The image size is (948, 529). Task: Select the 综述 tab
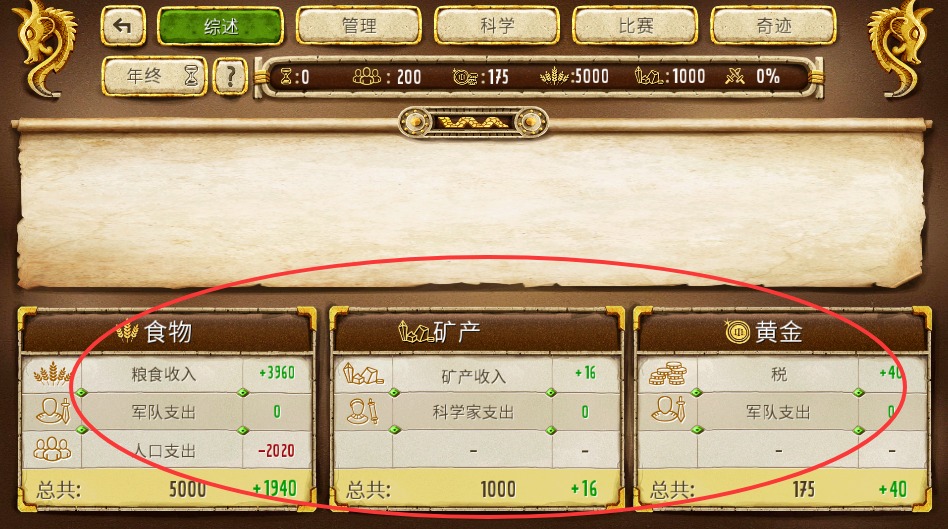pyautogui.click(x=221, y=26)
